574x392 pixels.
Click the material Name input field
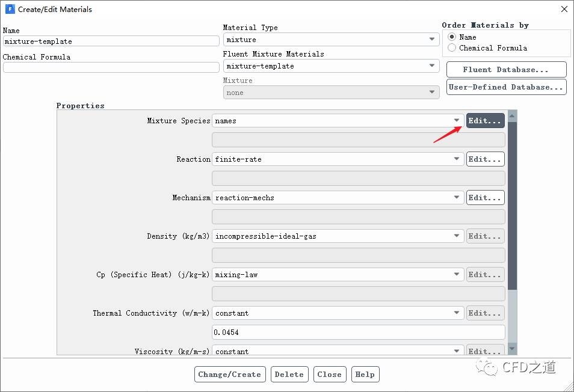(x=111, y=41)
